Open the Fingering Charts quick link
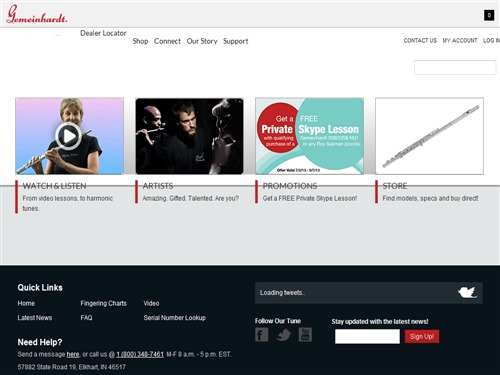The height and width of the screenshot is (375, 500). coord(103,303)
